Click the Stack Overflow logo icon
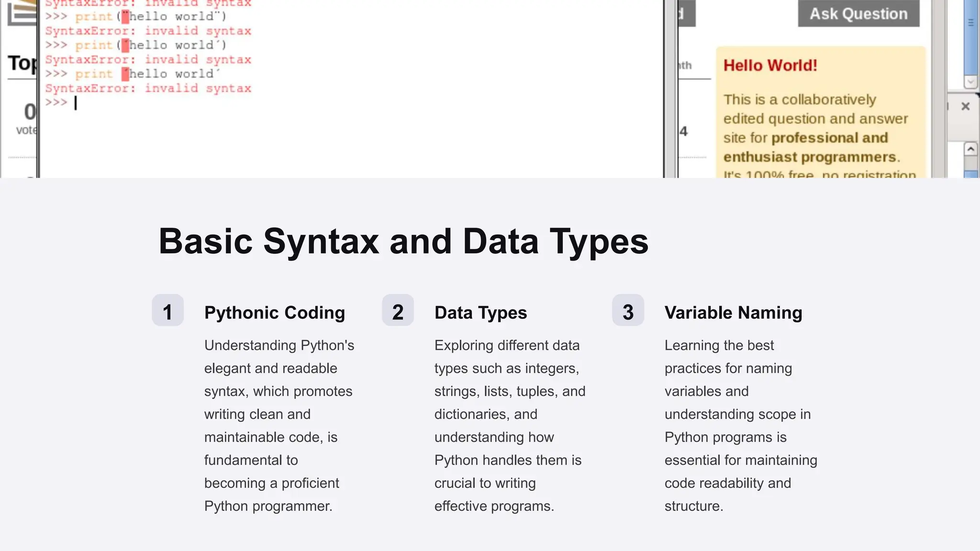 click(22, 12)
